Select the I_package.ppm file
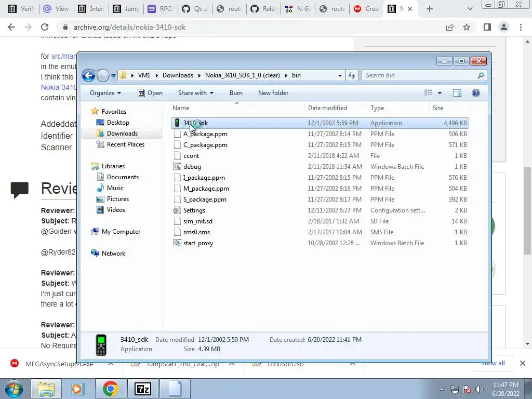This screenshot has height=399, width=532. [x=204, y=178]
